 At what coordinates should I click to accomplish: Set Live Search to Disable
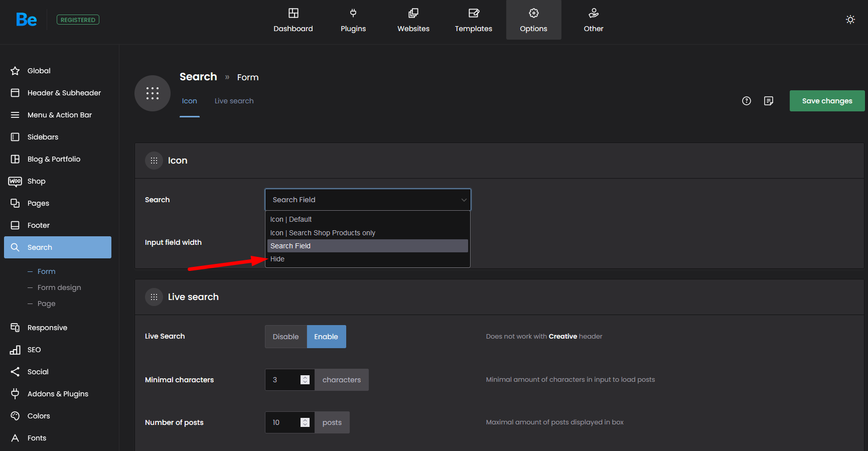(286, 337)
